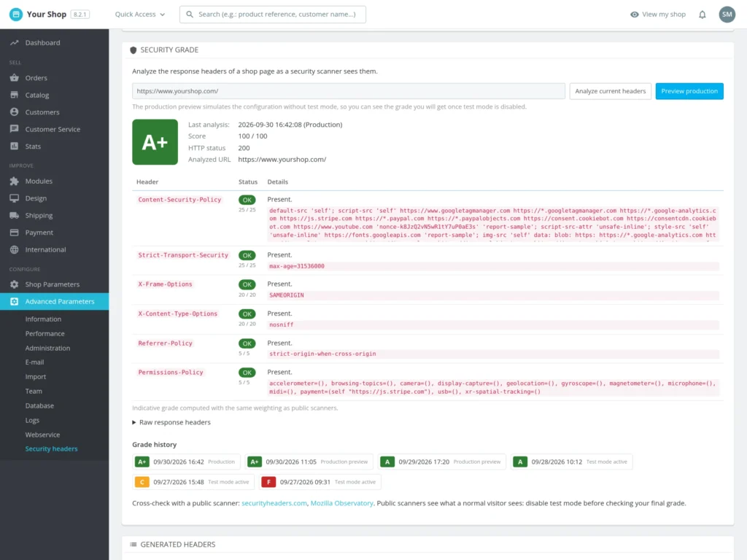
Task: Open Database submenu entry
Action: [x=39, y=405]
